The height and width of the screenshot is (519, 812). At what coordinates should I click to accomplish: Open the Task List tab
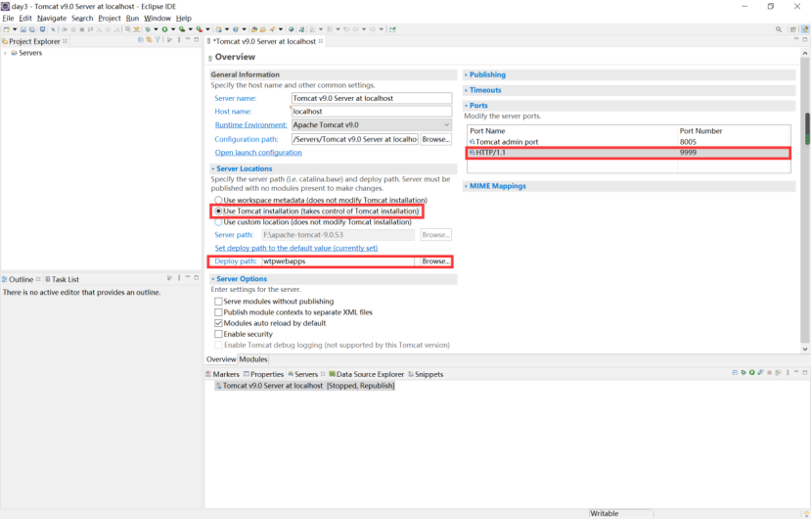coord(63,279)
